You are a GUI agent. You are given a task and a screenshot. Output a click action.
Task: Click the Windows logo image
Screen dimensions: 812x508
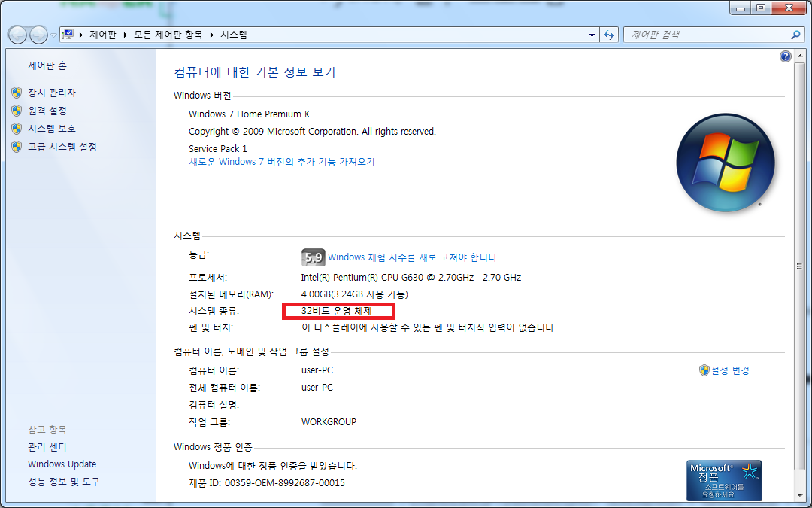[x=725, y=163]
